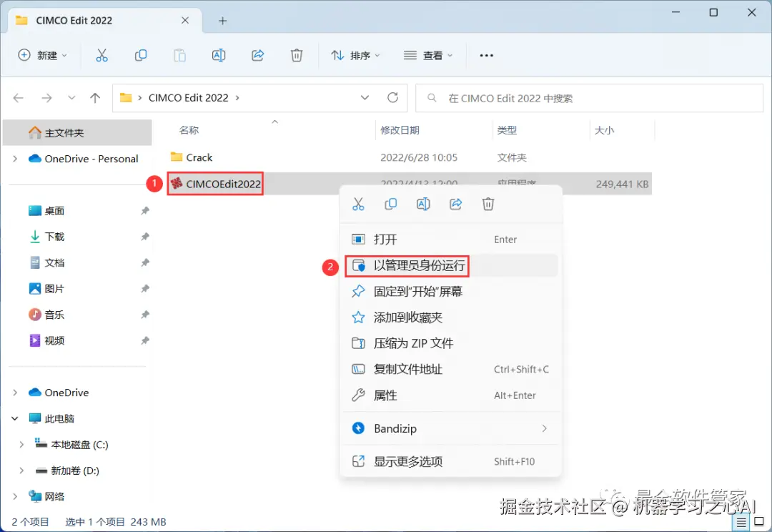Open 视频 in quick access
The image size is (772, 532).
coord(54,341)
